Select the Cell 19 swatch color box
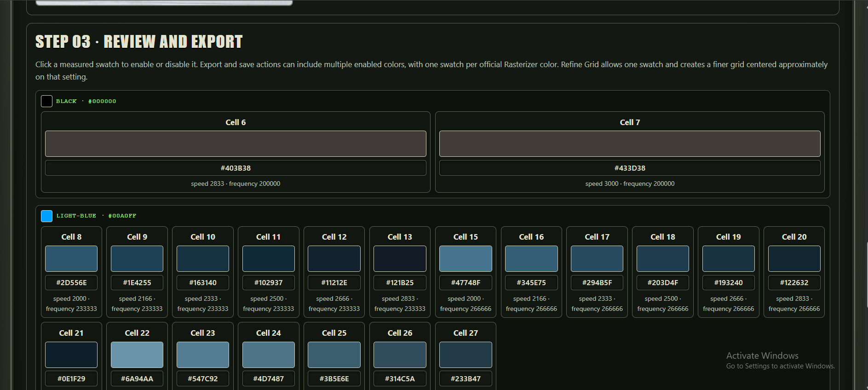The image size is (868, 390). coord(729,258)
